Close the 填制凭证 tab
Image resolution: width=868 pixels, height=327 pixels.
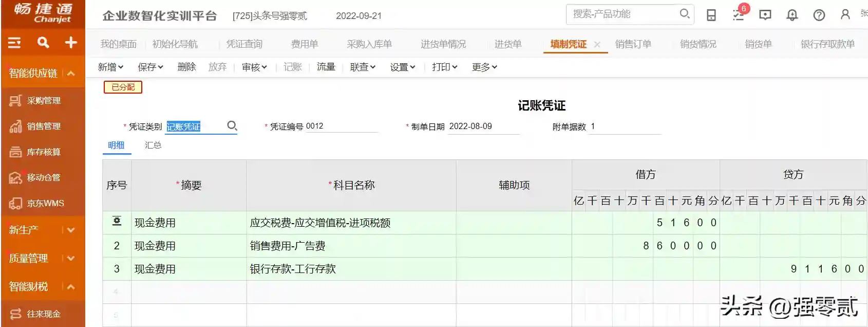pyautogui.click(x=597, y=45)
